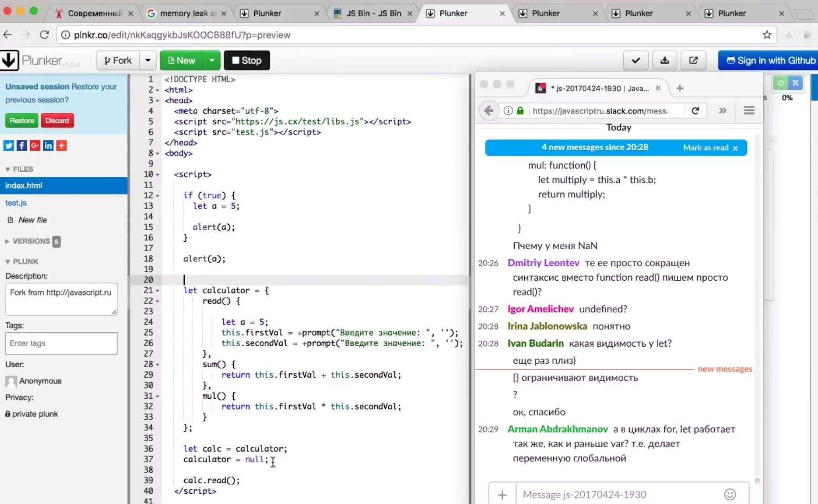Go back in browser history
This screenshot has height=504, width=818.
pyautogui.click(x=8, y=35)
